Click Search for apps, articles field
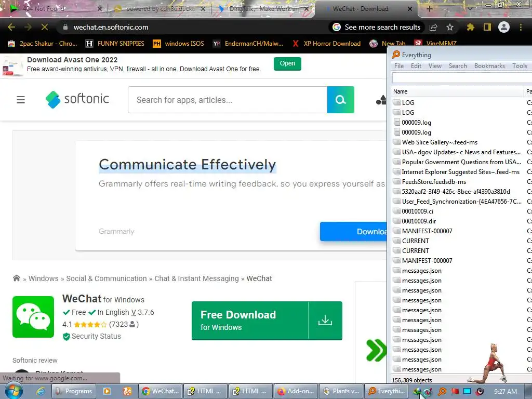Screen dimensions: 532x399 (228, 100)
